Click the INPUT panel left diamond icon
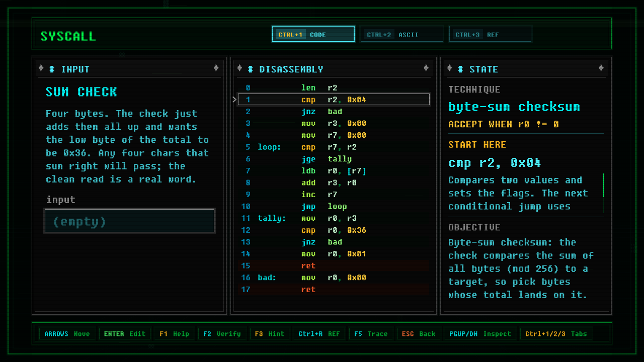 coord(41,68)
